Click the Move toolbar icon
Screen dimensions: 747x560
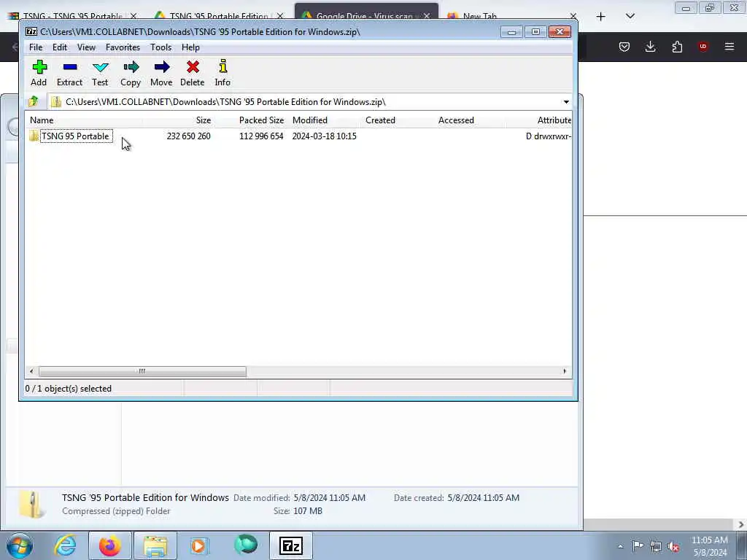point(161,73)
